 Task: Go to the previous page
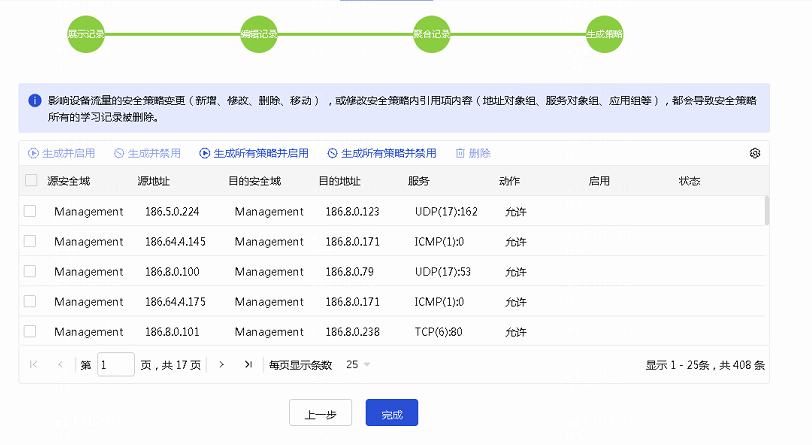point(60,365)
